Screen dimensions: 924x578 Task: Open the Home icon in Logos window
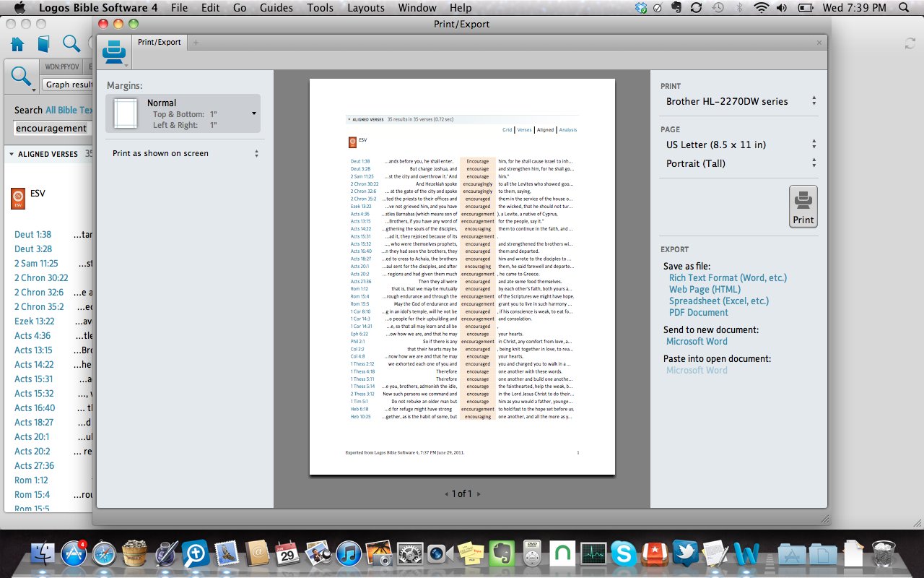(x=17, y=44)
